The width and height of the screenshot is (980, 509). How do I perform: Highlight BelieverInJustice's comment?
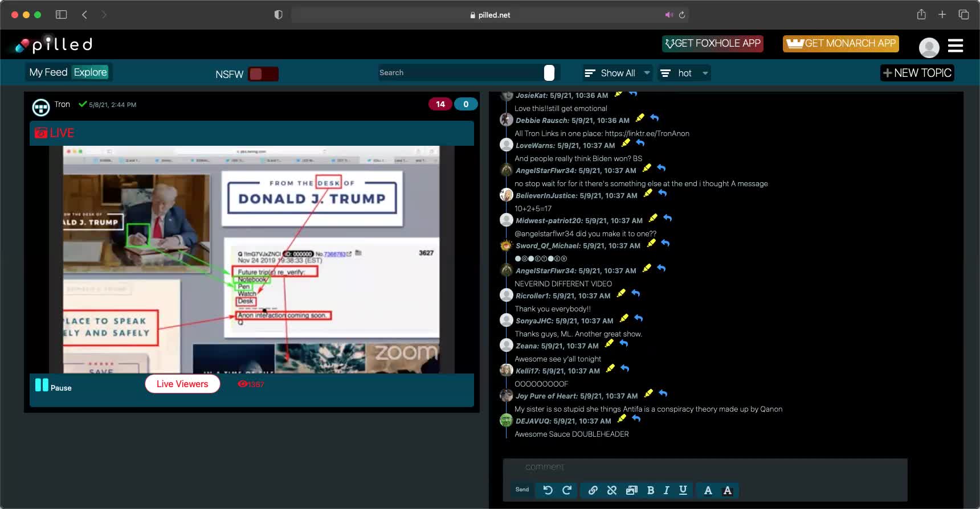[x=648, y=193]
